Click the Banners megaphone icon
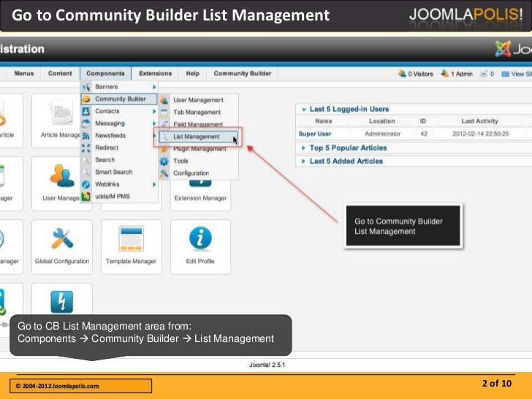 pyautogui.click(x=86, y=87)
